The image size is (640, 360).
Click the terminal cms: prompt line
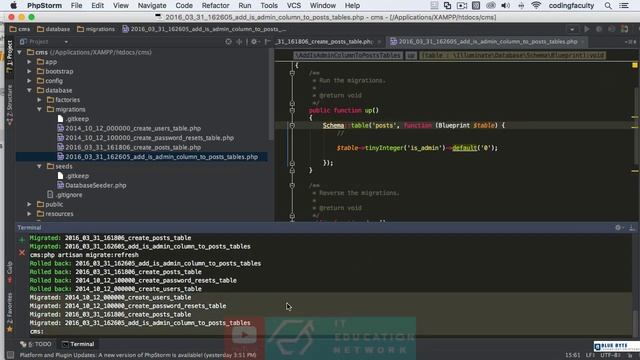[x=37, y=331]
